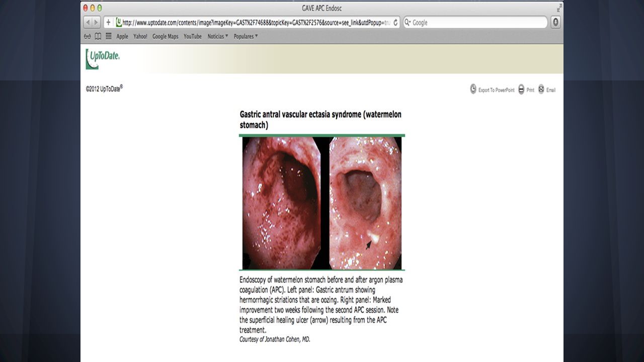644x362 pixels.
Task: Click the Print link text
Action: click(x=530, y=90)
